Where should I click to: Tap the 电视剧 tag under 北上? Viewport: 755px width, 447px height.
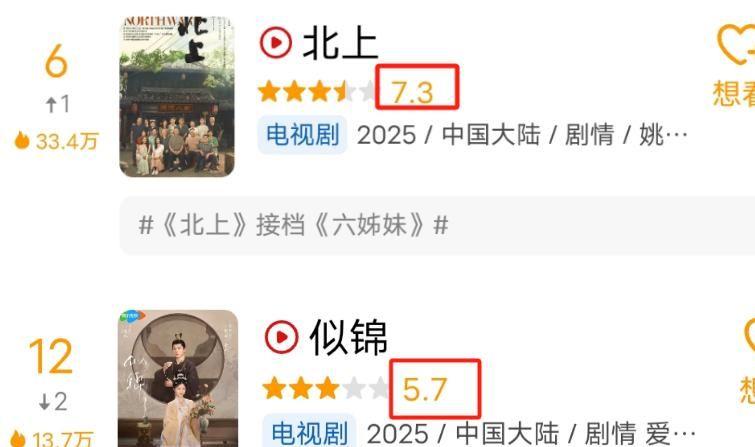[x=302, y=134]
